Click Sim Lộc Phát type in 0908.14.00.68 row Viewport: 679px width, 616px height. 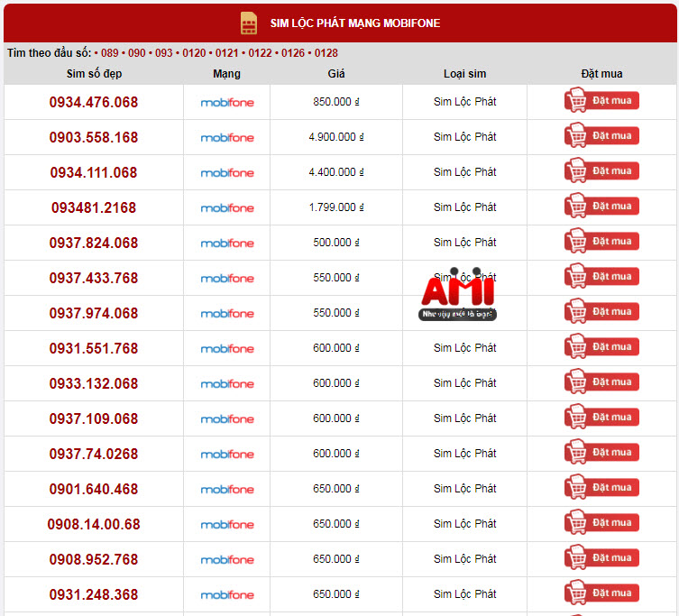464,524
